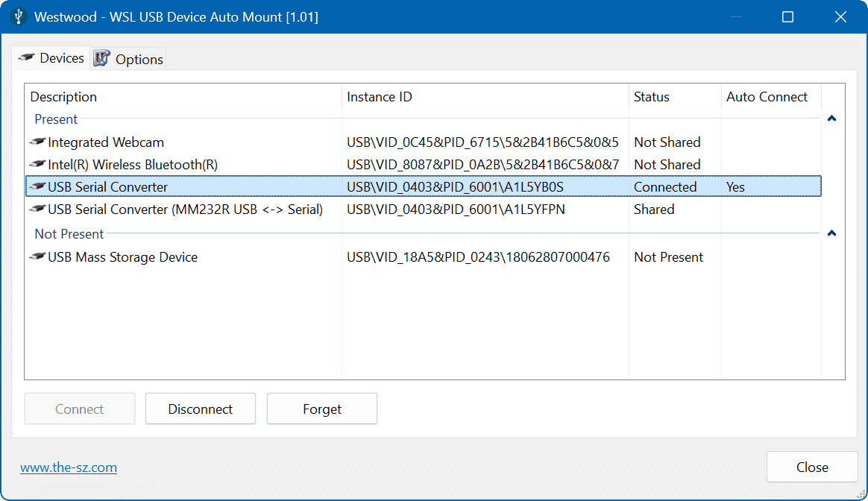868x501 pixels.
Task: Click the Instance ID column header
Action: pos(380,97)
